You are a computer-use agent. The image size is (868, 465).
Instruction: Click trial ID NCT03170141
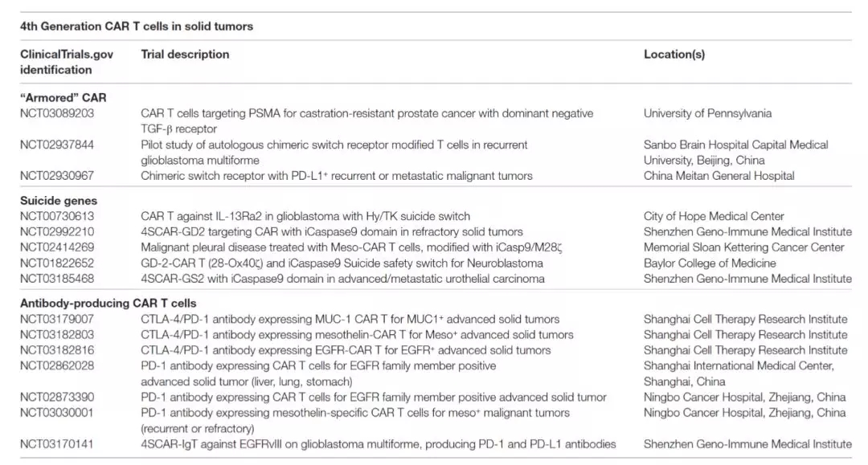point(57,444)
